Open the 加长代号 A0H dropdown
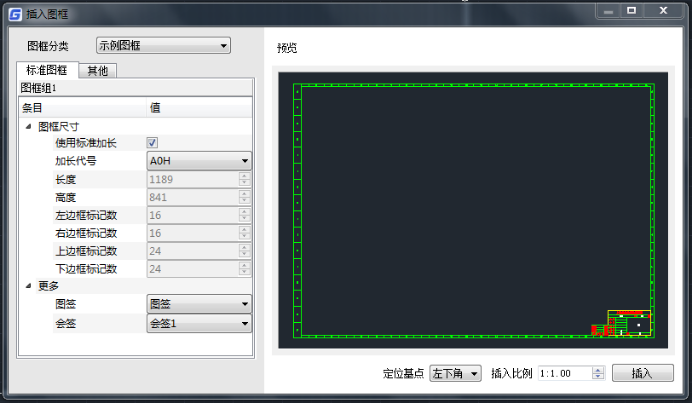 (x=199, y=161)
